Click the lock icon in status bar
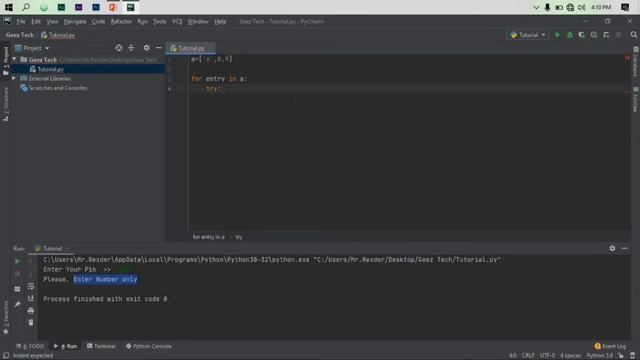The height and width of the screenshot is (360, 640). point(620,356)
